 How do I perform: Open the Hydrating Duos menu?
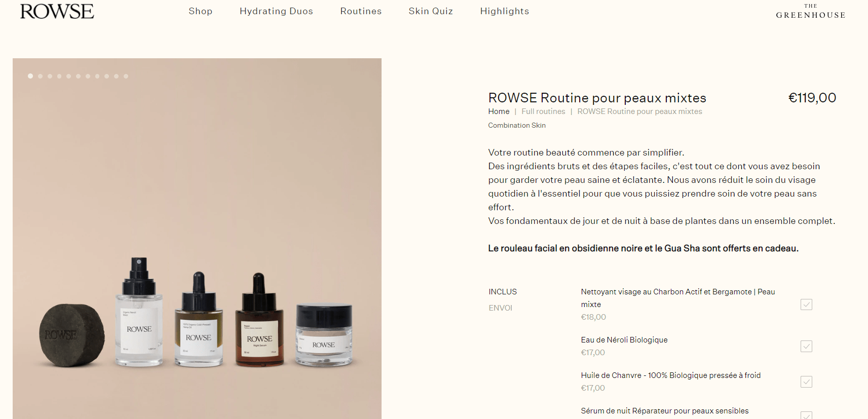[276, 11]
